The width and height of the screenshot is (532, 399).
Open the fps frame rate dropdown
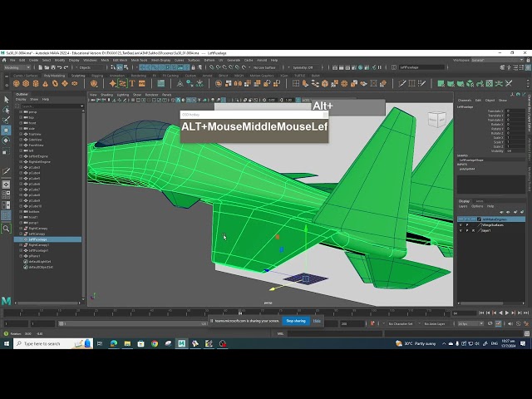470,323
